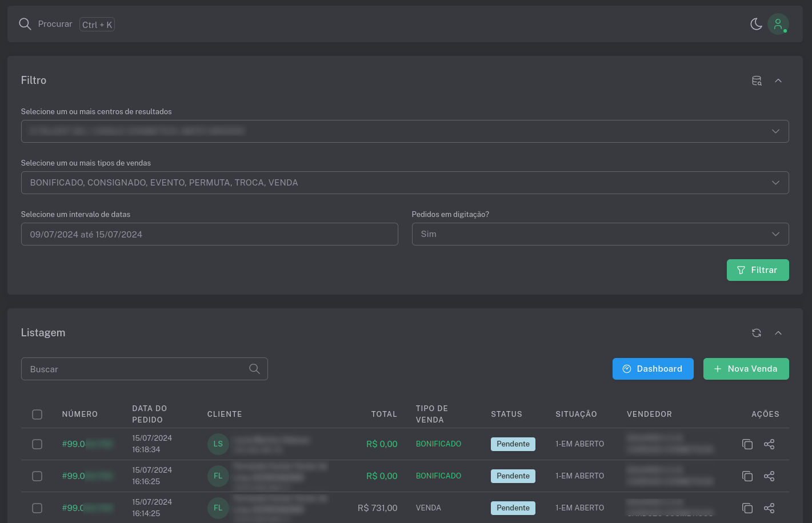Open the Pedidos em digitação dropdown
Screen dimensions: 812x523
(600, 234)
